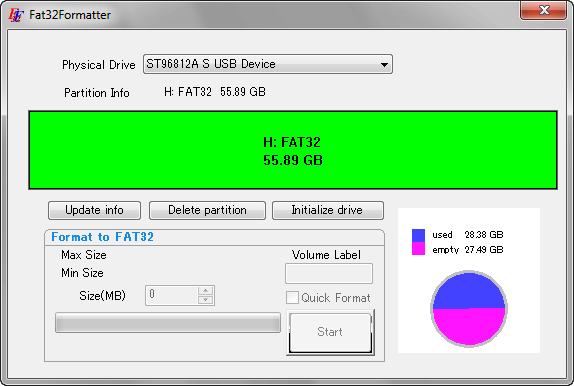Click the Start format button
The image size is (574, 386).
coord(330,332)
